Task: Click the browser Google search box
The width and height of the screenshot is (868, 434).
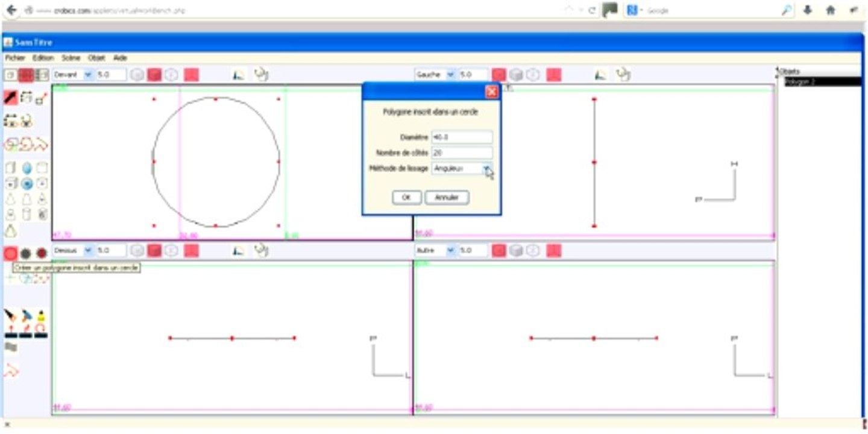Action: [x=710, y=10]
